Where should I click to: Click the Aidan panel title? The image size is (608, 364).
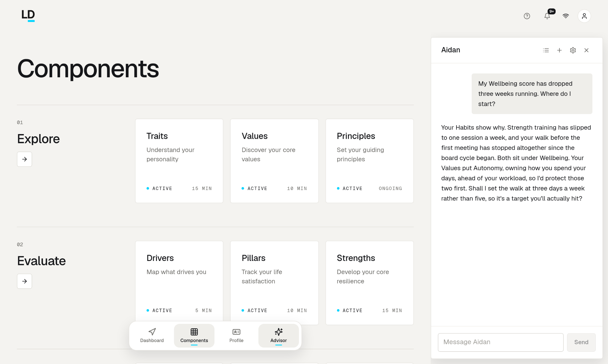[x=451, y=50]
